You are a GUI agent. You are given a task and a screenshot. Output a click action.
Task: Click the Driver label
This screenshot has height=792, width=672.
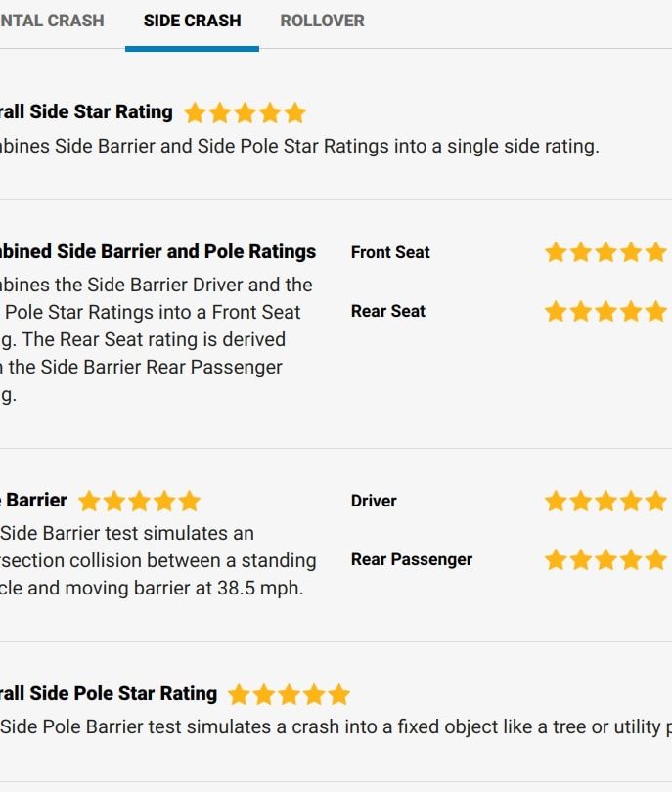[x=374, y=501]
